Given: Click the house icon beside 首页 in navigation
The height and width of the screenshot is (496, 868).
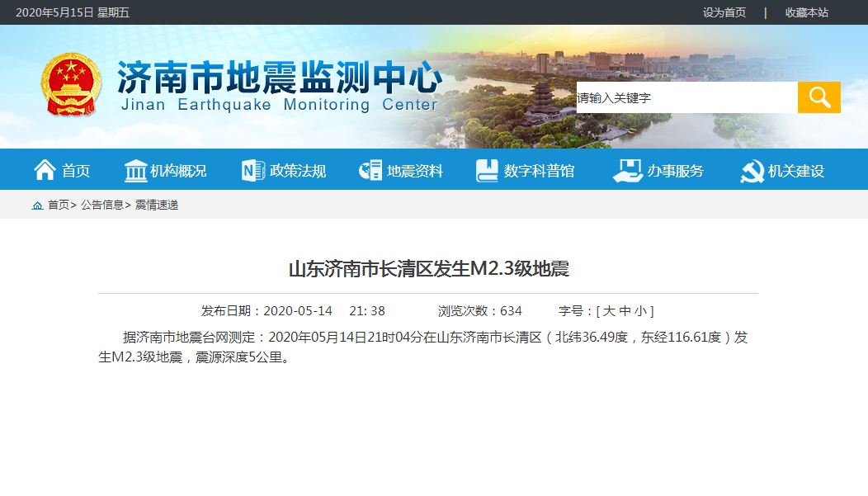Looking at the screenshot, I should 45,170.
